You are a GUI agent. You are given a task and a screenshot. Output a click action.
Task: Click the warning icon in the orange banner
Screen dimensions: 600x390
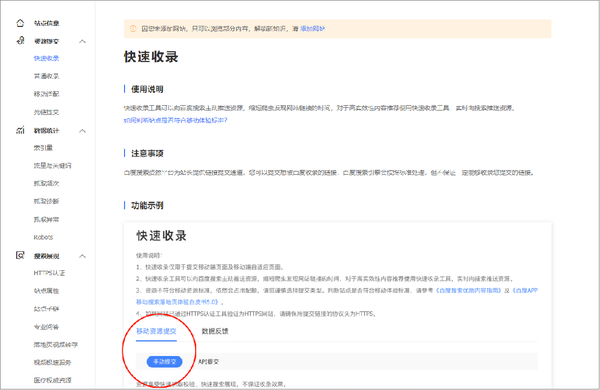(x=133, y=29)
